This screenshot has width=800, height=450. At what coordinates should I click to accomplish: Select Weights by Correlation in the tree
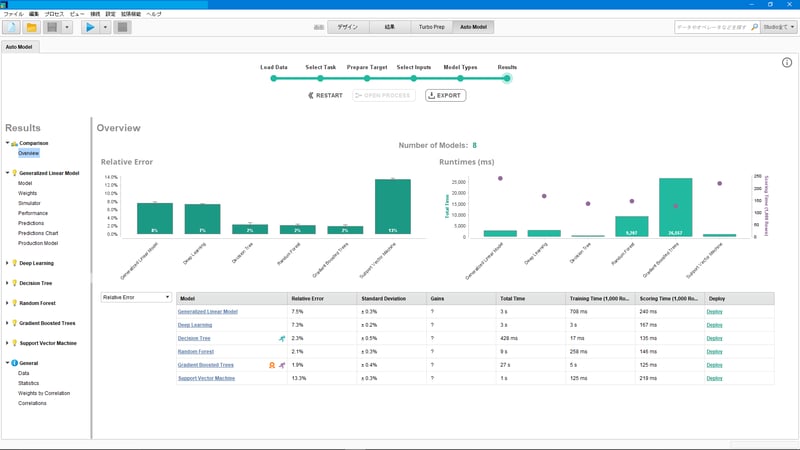point(44,393)
